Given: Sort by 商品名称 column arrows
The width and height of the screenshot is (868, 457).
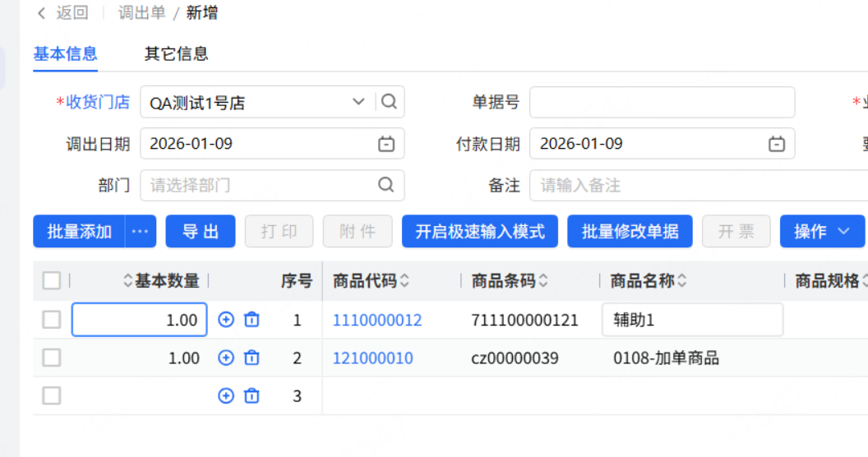Looking at the screenshot, I should coord(682,280).
